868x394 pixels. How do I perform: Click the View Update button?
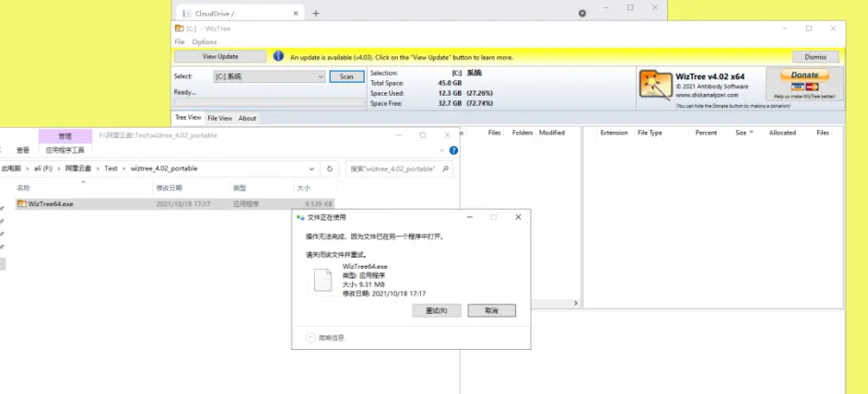coord(220,56)
